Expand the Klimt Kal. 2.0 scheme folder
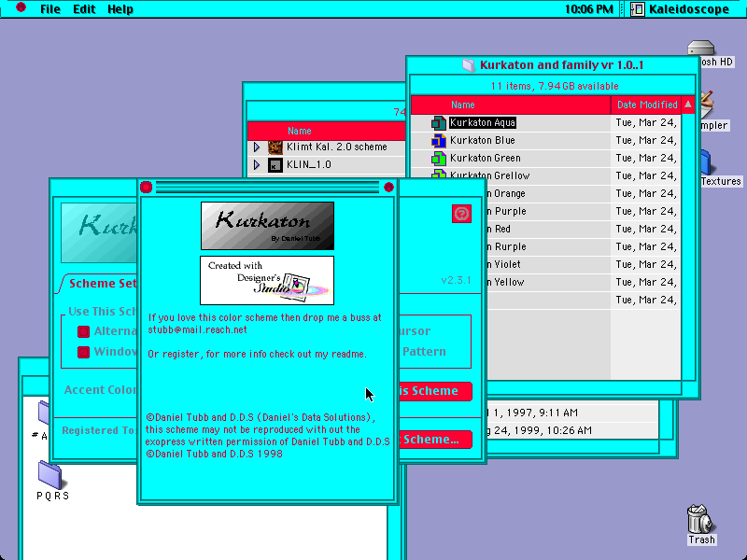The width and height of the screenshot is (747, 560). click(257, 147)
